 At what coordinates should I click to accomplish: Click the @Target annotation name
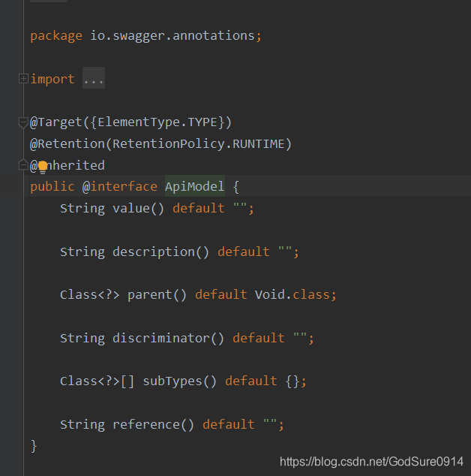click(56, 122)
